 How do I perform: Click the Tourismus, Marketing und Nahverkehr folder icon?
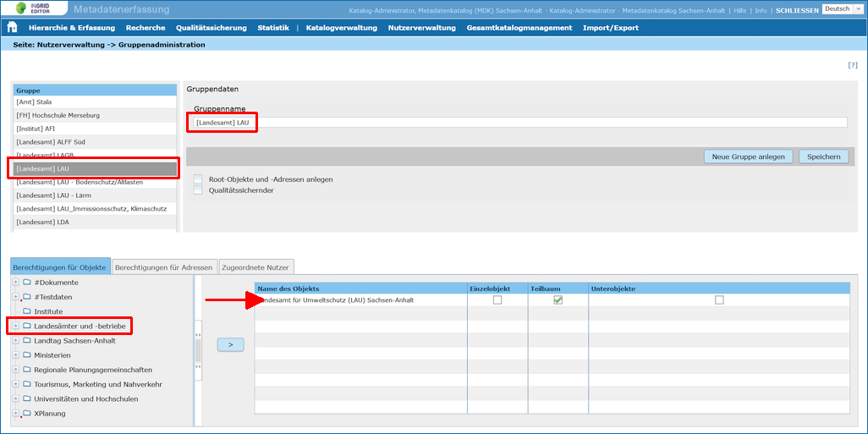coord(26,383)
